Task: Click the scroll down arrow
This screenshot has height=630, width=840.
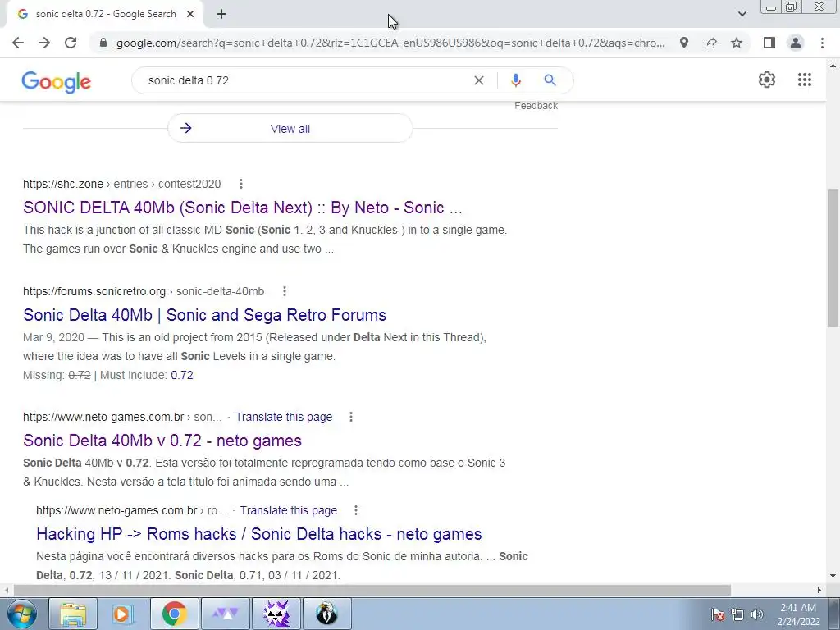Action: coord(833,577)
